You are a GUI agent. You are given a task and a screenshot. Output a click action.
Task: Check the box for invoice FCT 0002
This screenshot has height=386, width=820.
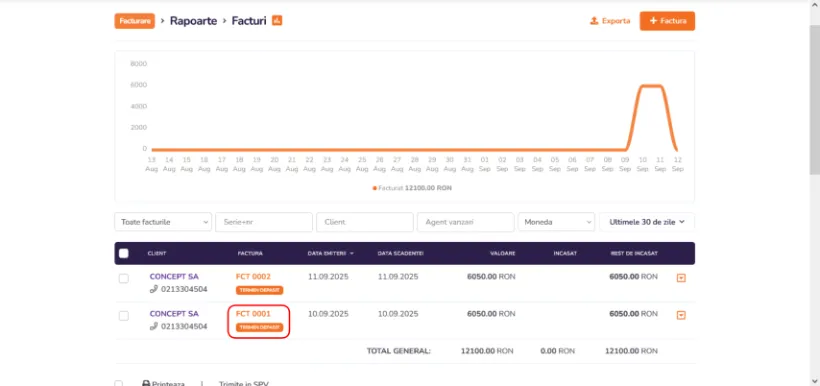(123, 278)
